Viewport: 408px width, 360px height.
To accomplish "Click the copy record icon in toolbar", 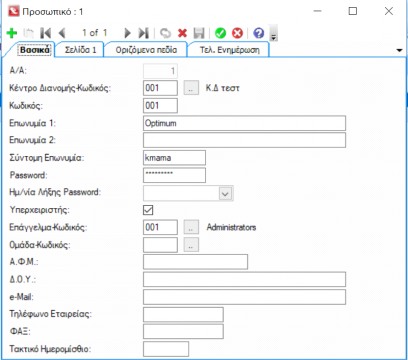I will pyautogui.click(x=29, y=33).
